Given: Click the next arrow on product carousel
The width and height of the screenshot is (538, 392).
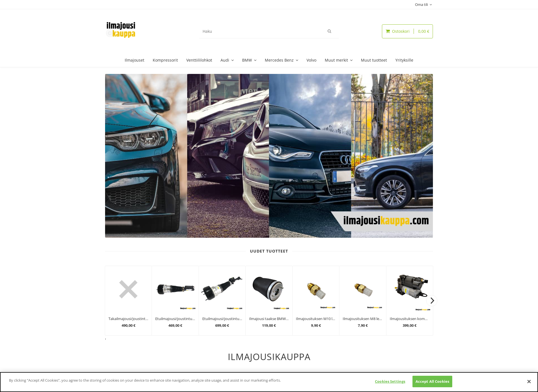Looking at the screenshot, I should [x=432, y=300].
